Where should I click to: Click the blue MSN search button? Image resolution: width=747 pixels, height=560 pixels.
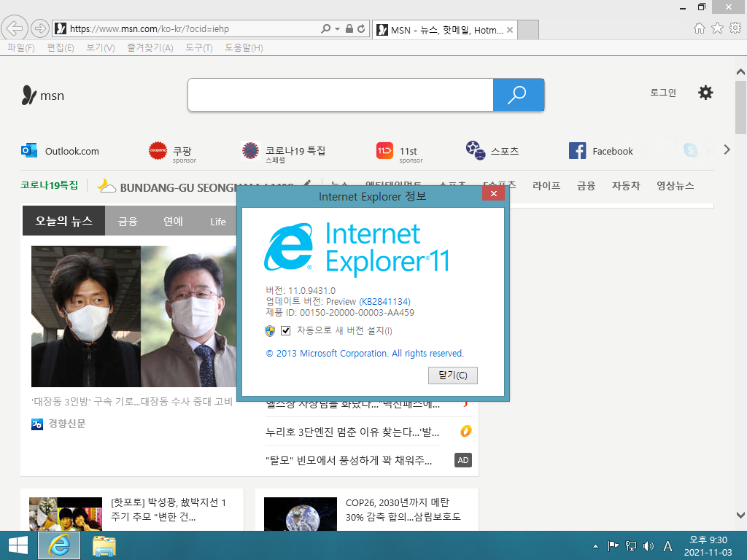pos(519,95)
